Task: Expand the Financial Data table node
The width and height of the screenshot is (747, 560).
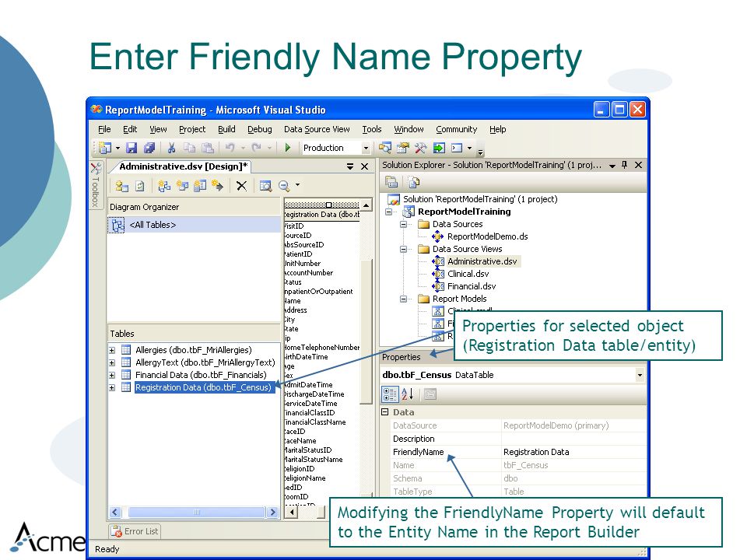Action: 112,375
